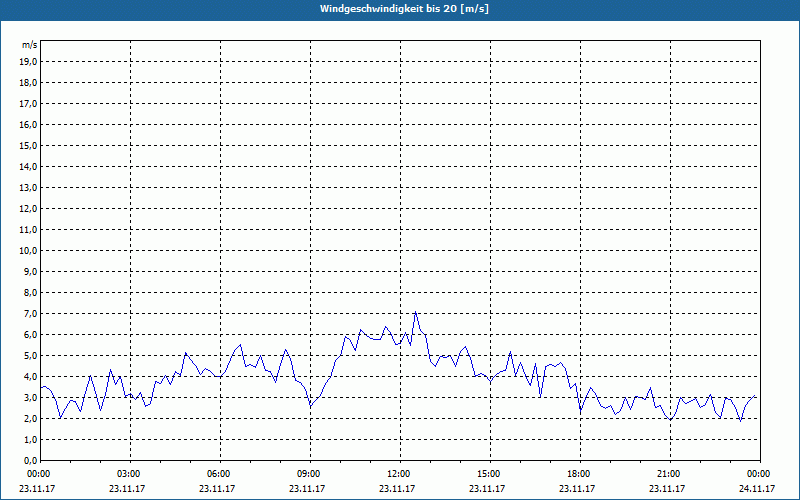Click the '7,0' y-axis label
Image resolution: width=800 pixels, height=500 pixels.
pyautogui.click(x=30, y=314)
